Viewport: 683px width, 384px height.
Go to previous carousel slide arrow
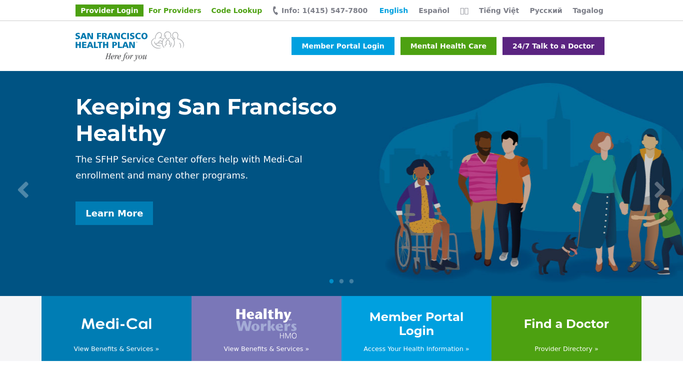[x=23, y=190]
